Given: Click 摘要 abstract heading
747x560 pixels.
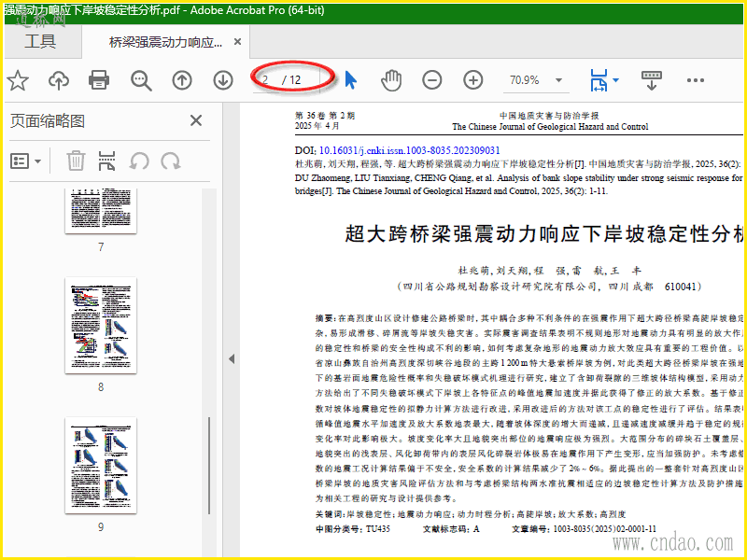Looking at the screenshot, I should [x=326, y=317].
